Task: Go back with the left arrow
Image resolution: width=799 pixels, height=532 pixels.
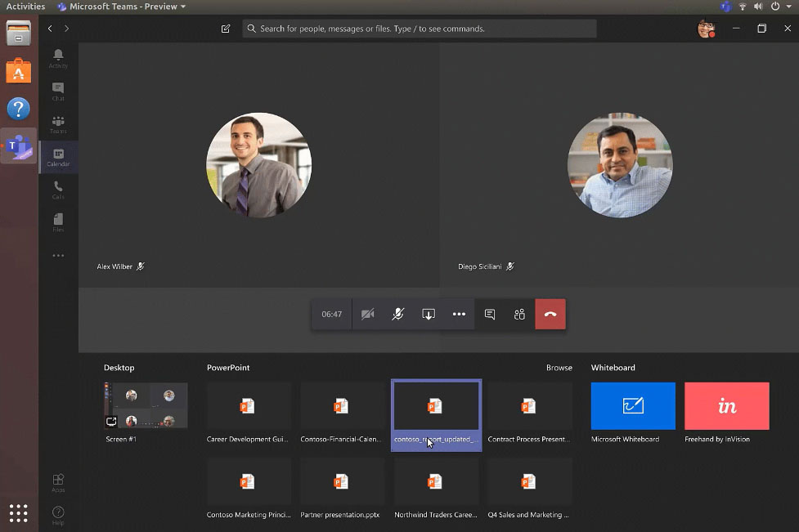Action: point(50,29)
